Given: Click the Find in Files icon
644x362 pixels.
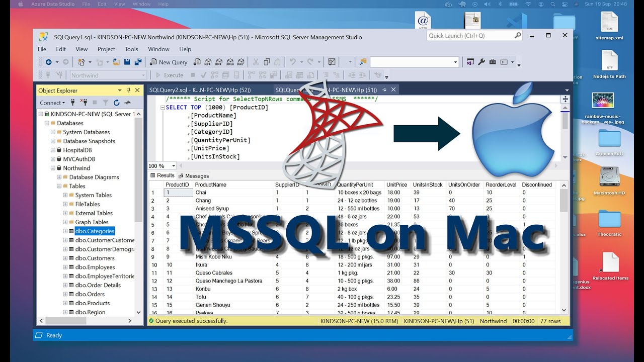Looking at the screenshot, I should pyautogui.click(x=363, y=62).
